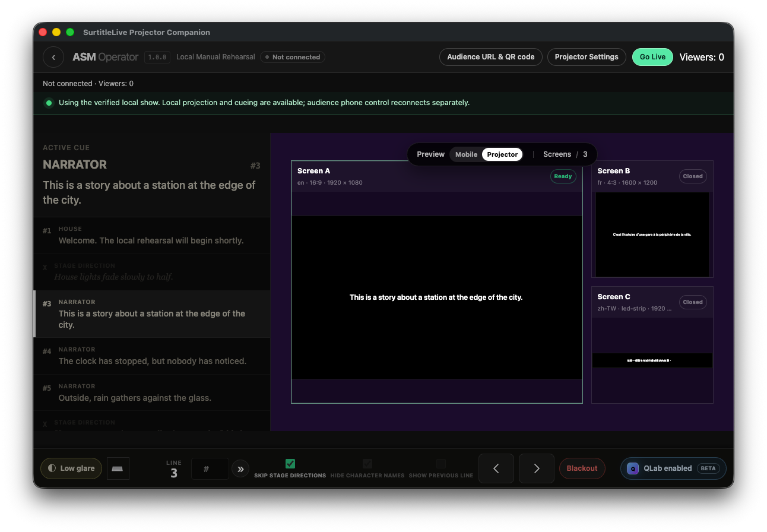Advance to the next cue line
Image resolution: width=767 pixels, height=532 pixels.
click(537, 468)
